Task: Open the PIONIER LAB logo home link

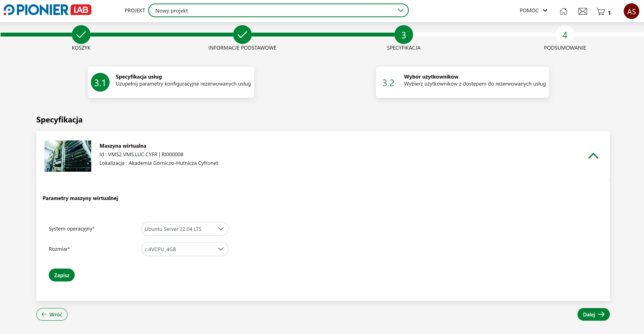Action: click(48, 10)
